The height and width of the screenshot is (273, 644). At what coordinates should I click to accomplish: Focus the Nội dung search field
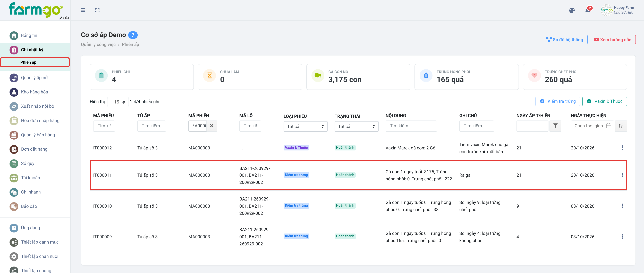click(x=411, y=126)
